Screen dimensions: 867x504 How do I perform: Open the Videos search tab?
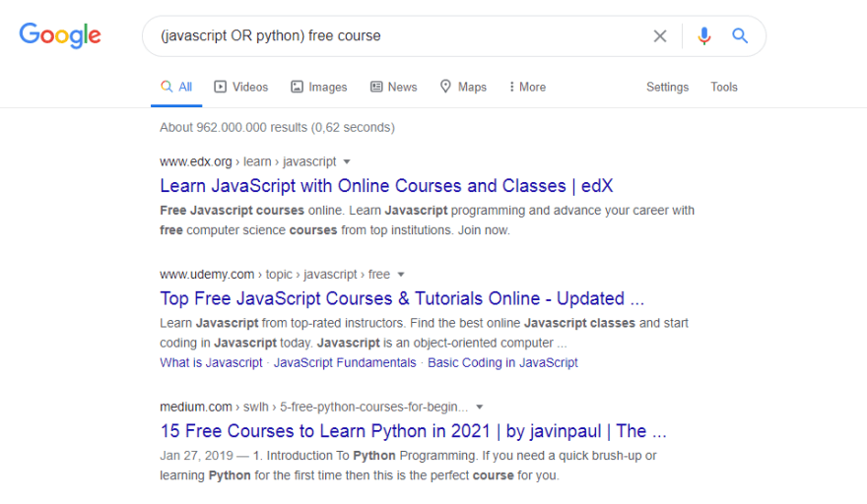(241, 87)
